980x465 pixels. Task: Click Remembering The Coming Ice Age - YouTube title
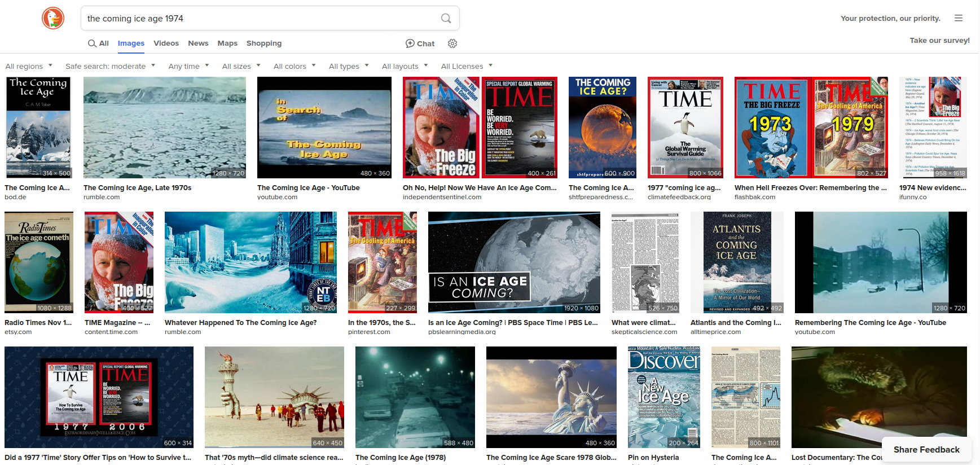click(x=870, y=323)
